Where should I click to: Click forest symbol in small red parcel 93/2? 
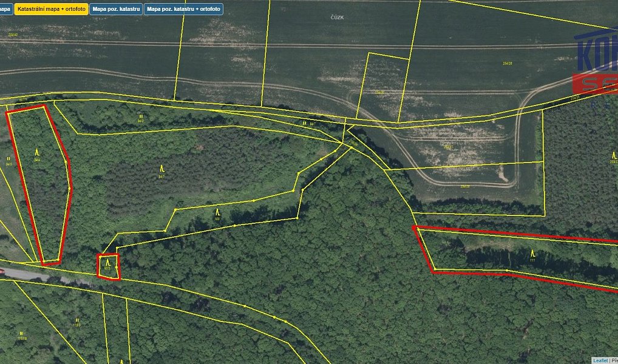tap(109, 262)
